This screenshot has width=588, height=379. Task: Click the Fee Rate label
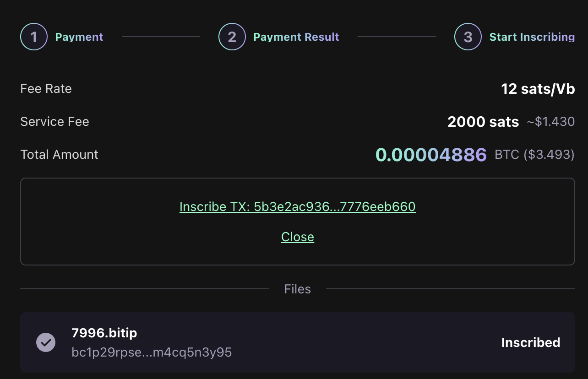point(46,89)
